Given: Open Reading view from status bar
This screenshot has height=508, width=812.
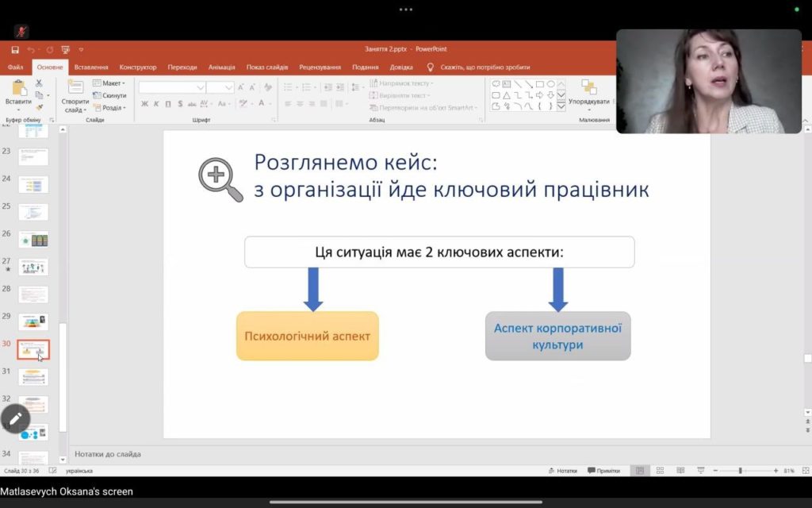Looking at the screenshot, I should click(x=681, y=471).
